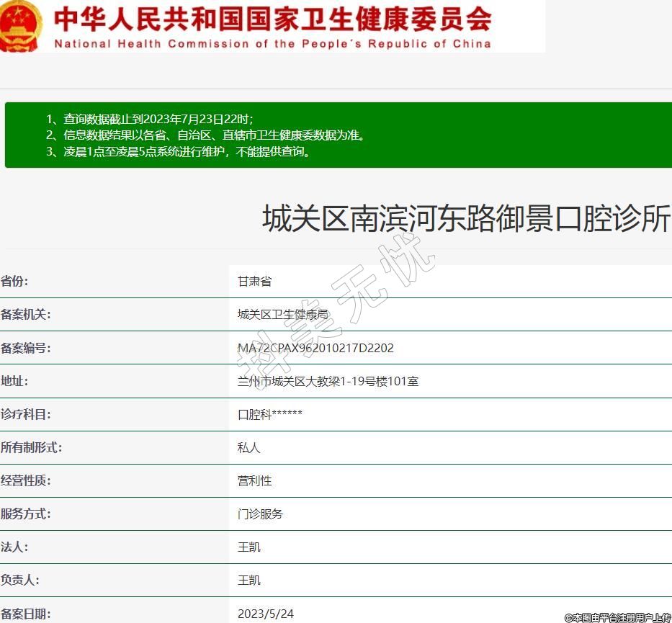The height and width of the screenshot is (623, 672).
Task: Click the service mode value 门诊服务
Action: pos(260,514)
